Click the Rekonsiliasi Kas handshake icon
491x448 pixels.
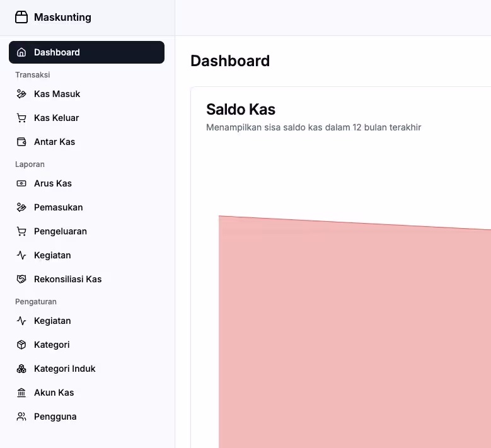[x=21, y=279]
